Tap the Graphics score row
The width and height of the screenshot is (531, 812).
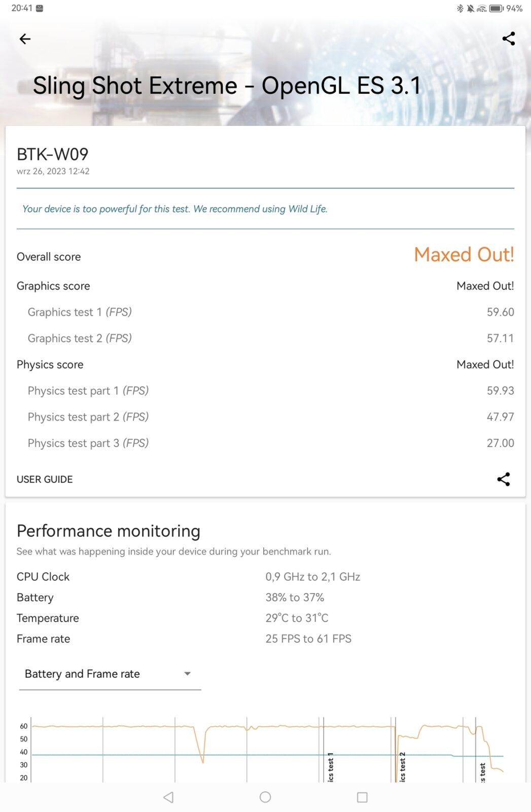tap(265, 286)
